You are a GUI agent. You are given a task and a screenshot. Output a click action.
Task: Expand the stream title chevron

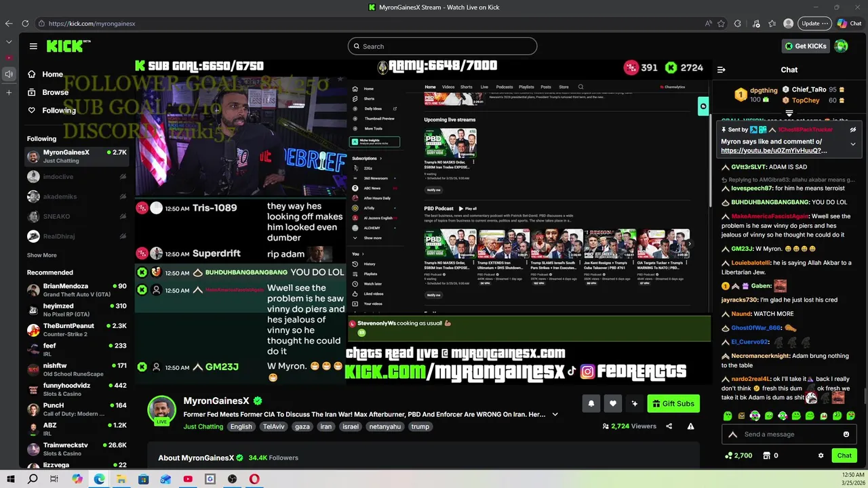(555, 414)
